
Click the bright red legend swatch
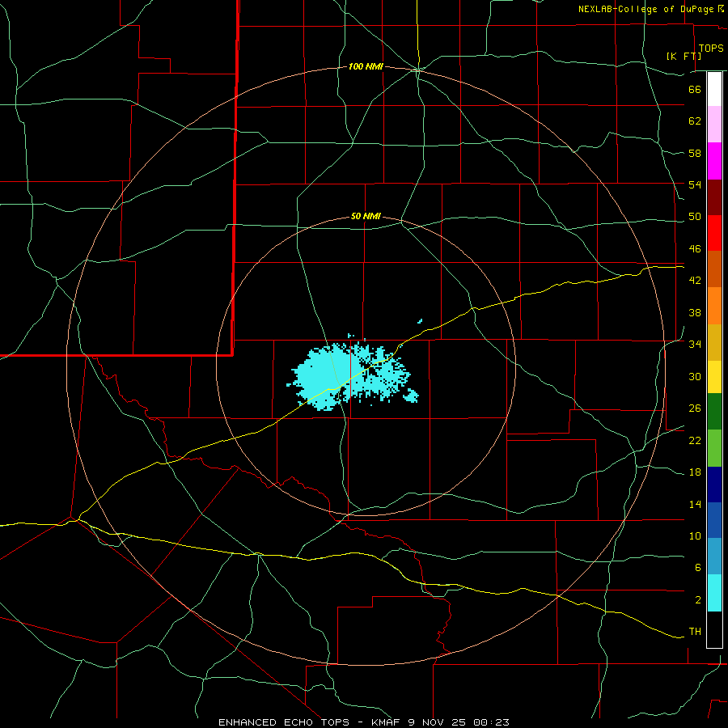[x=714, y=233]
